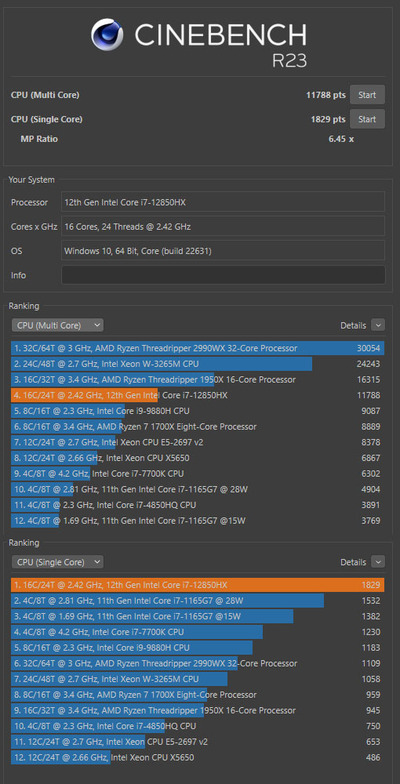Select Multi Core row i7-1165G7 @15W 3769
Image resolution: width=400 pixels, height=784 pixels.
(198, 520)
